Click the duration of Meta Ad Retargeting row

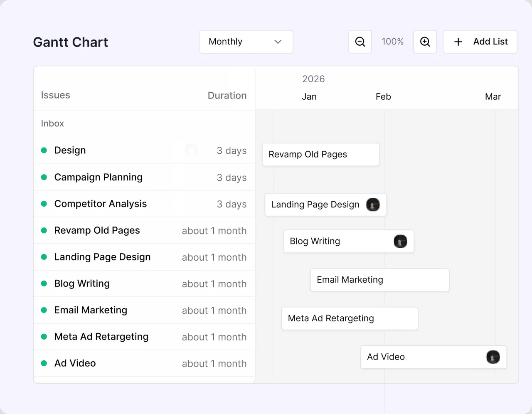click(x=214, y=337)
